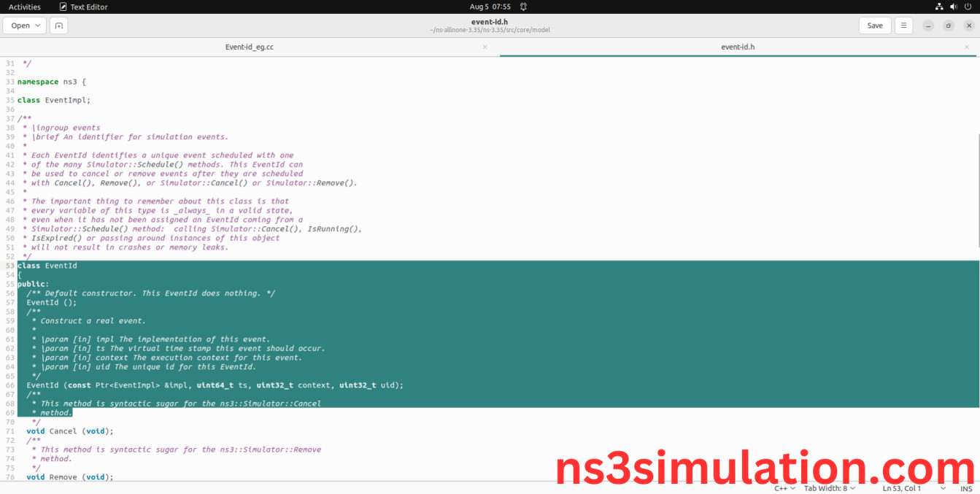The image size is (980, 494).
Task: Open the network status icon in system tray
Action: click(939, 7)
